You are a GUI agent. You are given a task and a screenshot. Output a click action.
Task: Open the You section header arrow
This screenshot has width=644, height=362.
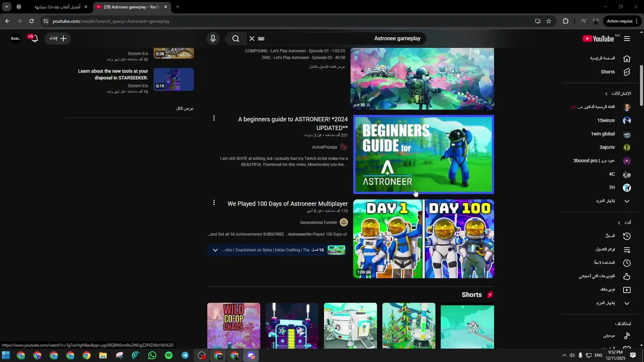(x=619, y=223)
